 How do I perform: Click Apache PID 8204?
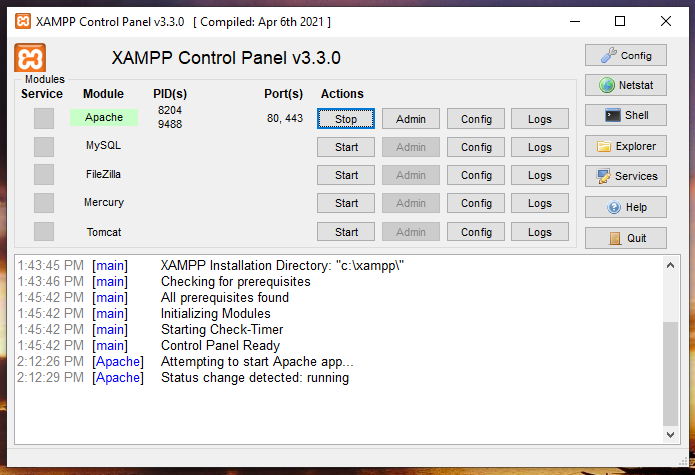170,110
